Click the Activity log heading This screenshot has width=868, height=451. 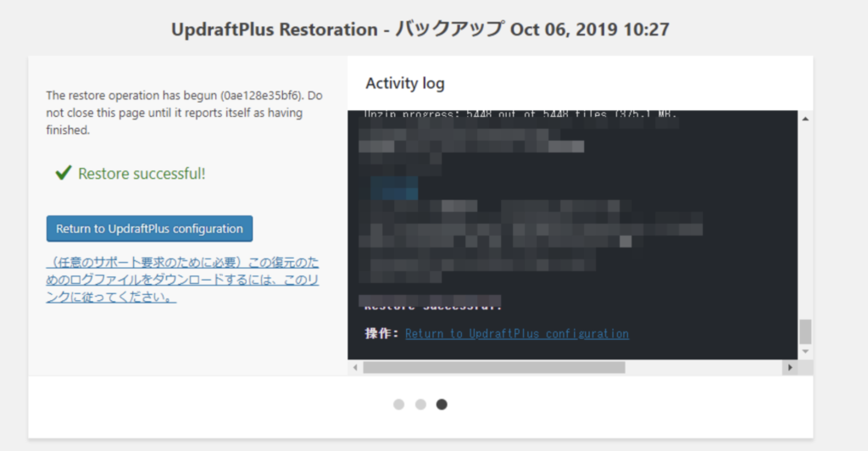click(404, 84)
